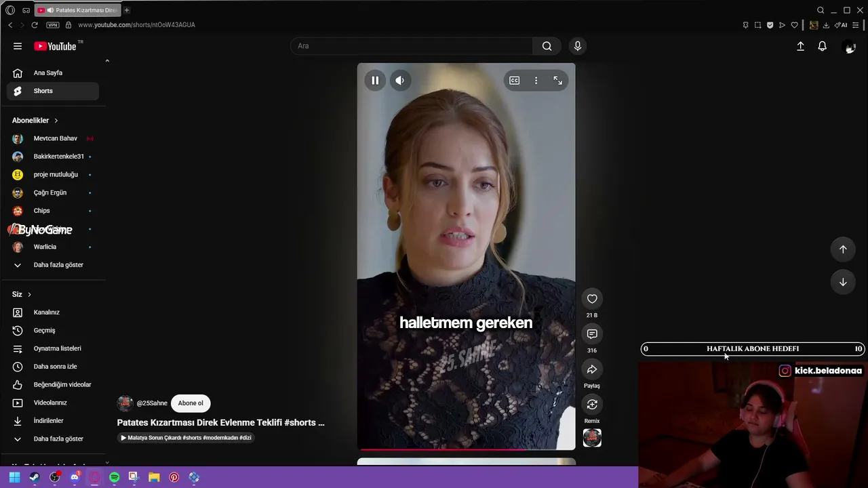Toggle closed captions on the Short
This screenshot has width=868, height=488.
click(515, 81)
